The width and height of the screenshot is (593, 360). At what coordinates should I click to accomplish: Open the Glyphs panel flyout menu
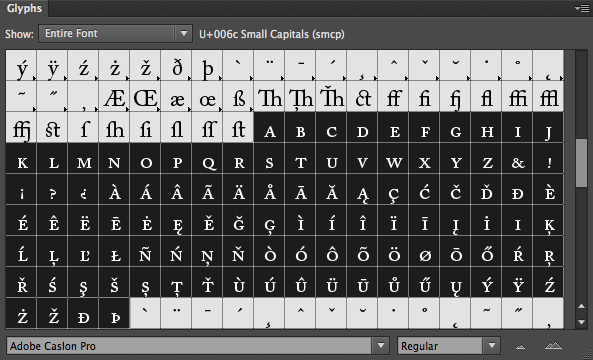[x=582, y=8]
